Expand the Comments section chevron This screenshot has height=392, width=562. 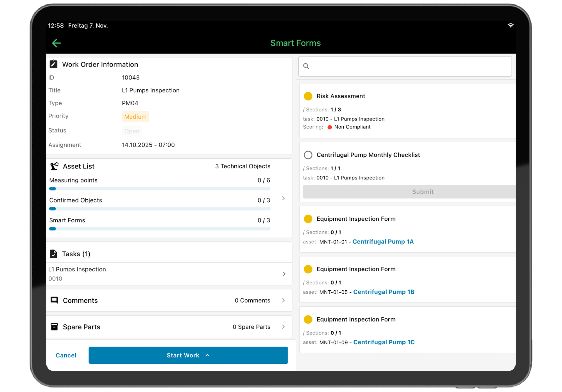[283, 300]
